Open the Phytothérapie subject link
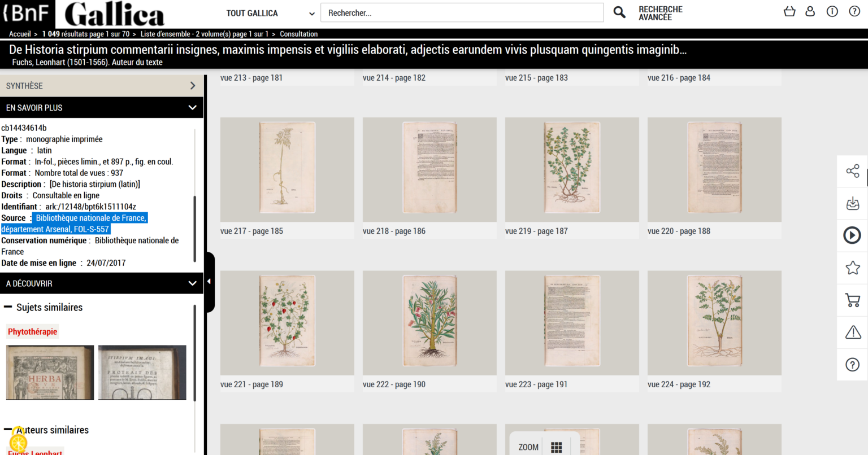Image resolution: width=868 pixels, height=455 pixels. 32,331
